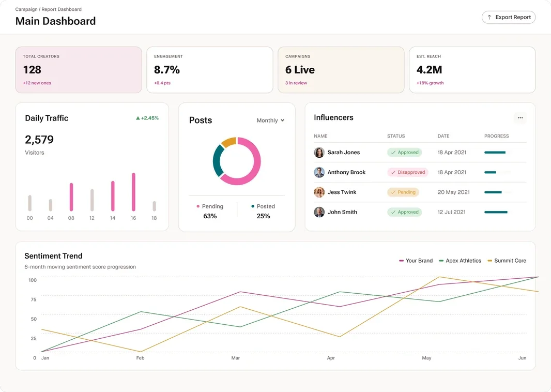Click the +12 new ones text
Screen dimensions: 551x392
pos(37,83)
